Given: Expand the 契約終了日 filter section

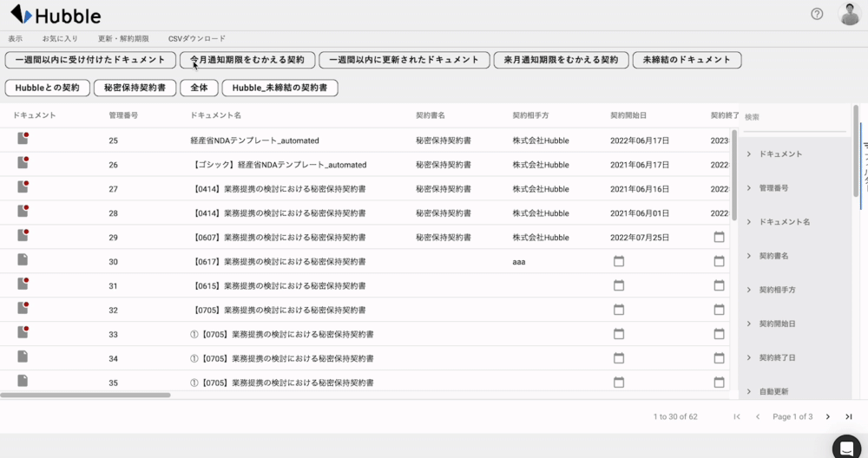Looking at the screenshot, I should click(x=749, y=357).
